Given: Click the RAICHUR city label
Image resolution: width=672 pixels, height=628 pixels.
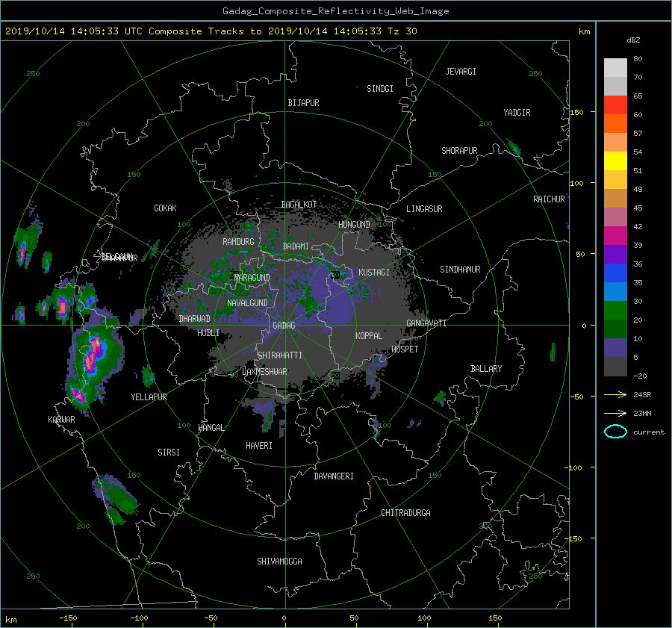Looking at the screenshot, I should click(x=549, y=199).
